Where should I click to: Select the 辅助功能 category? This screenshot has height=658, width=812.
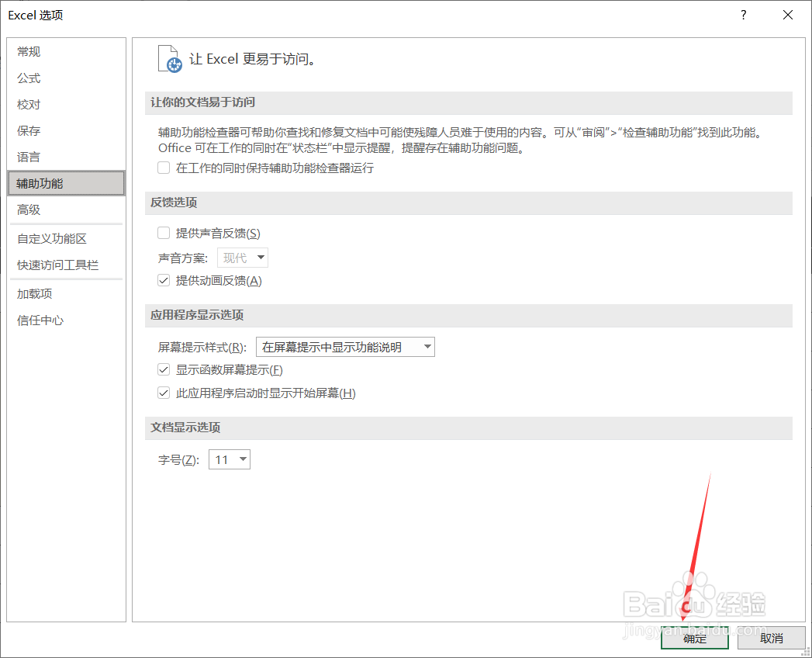tap(66, 183)
